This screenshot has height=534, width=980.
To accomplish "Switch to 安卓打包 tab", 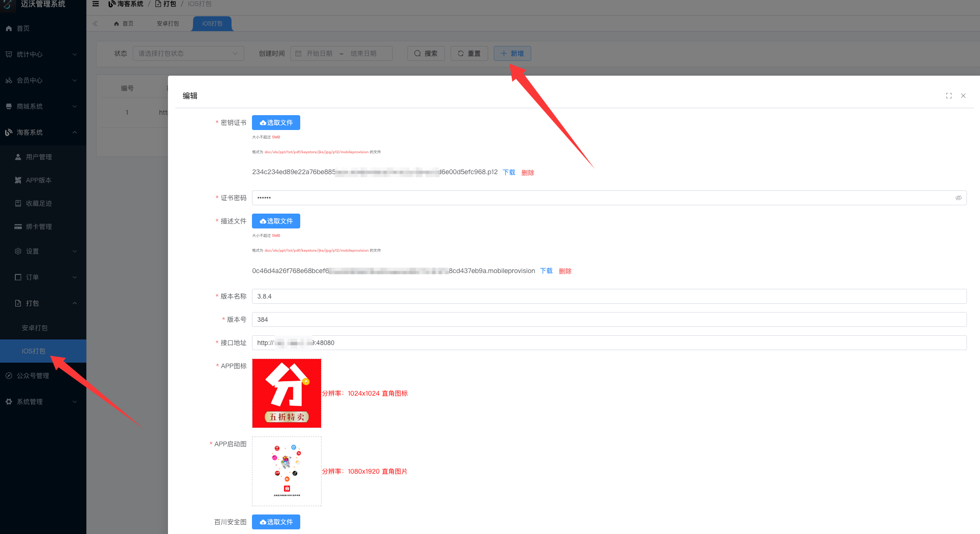I will coord(168,24).
